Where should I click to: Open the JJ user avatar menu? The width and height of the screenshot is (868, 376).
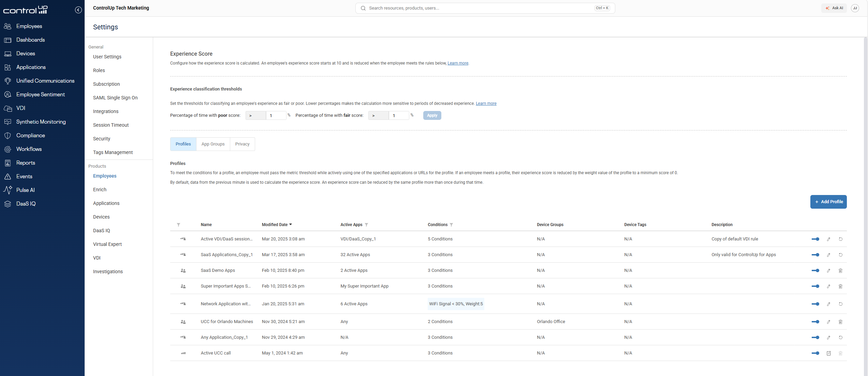pyautogui.click(x=855, y=8)
